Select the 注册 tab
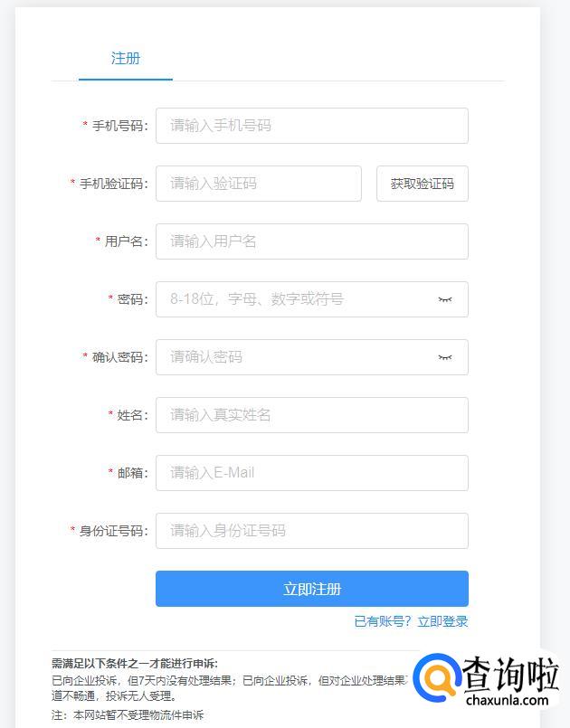The image size is (570, 728). tap(126, 59)
